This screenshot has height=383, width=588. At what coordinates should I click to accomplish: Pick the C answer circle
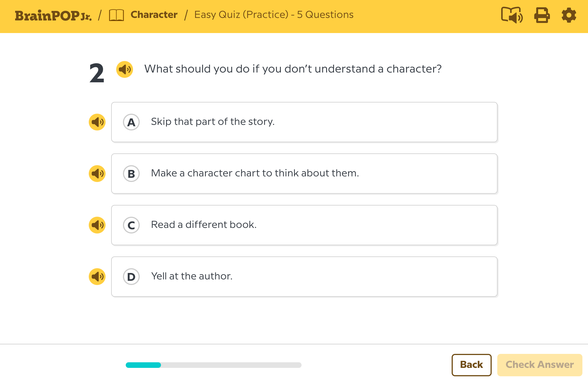(131, 225)
